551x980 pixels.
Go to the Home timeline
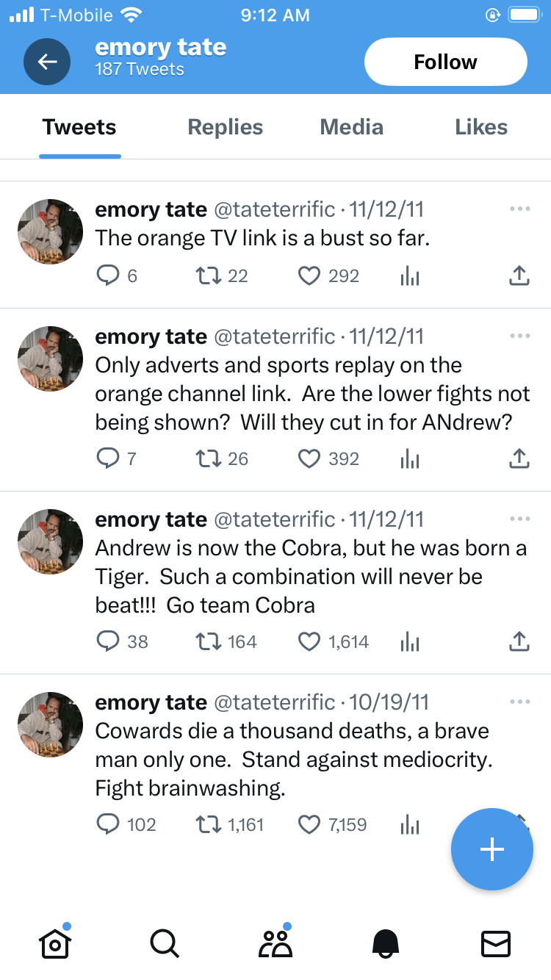click(x=54, y=943)
